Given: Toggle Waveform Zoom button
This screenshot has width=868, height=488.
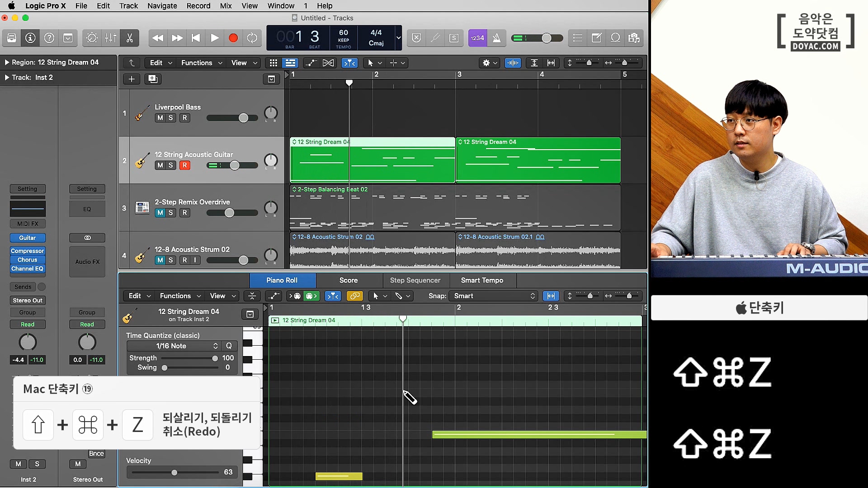Looking at the screenshot, I should click(x=513, y=63).
